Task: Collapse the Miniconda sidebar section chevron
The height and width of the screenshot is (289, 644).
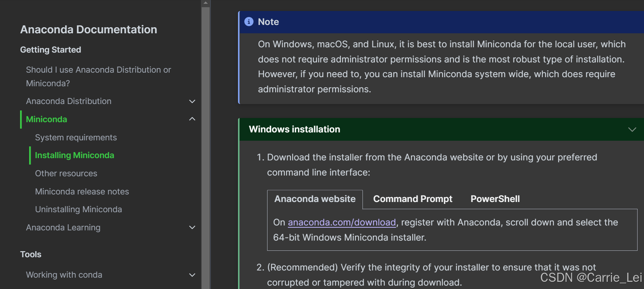Action: [x=192, y=119]
